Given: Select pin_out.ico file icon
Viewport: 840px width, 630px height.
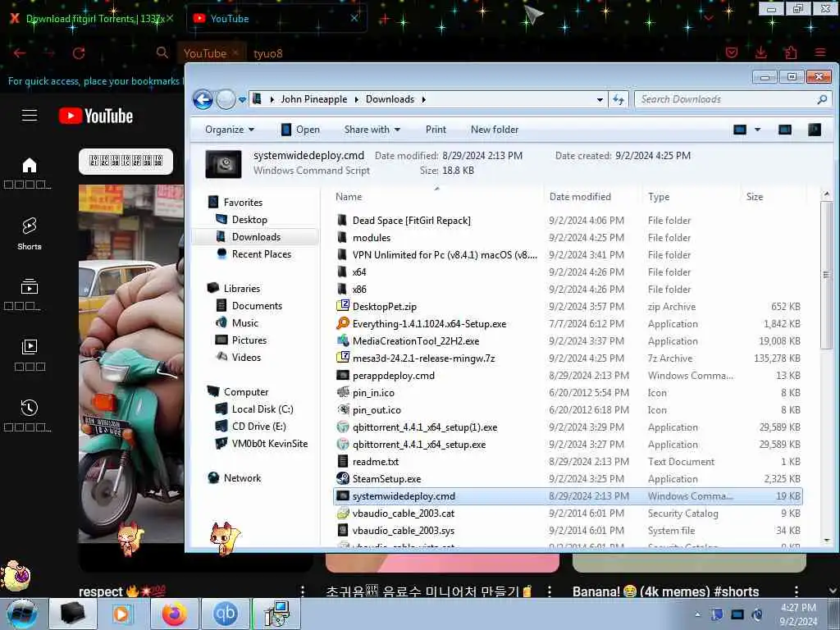Looking at the screenshot, I should 342,409.
